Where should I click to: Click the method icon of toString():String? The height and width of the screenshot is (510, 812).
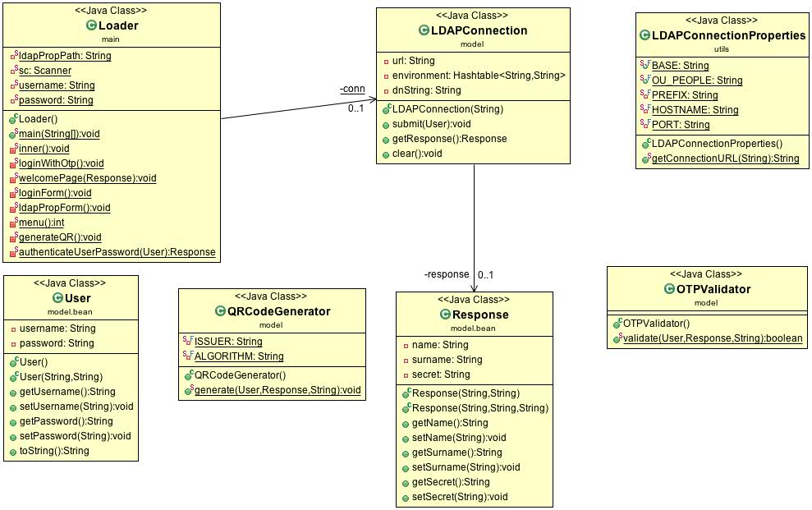pyautogui.click(x=13, y=452)
